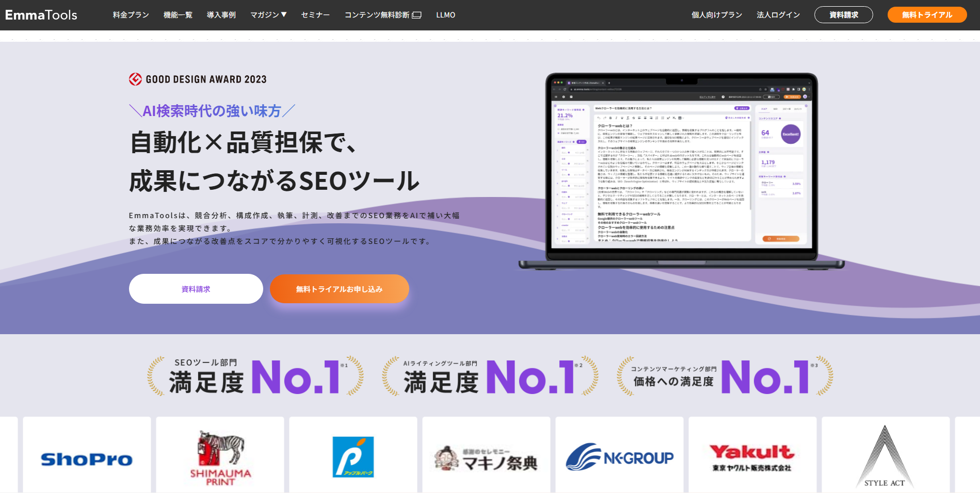Open the 機能一覧 page
This screenshot has width=980, height=493.
coord(178,15)
